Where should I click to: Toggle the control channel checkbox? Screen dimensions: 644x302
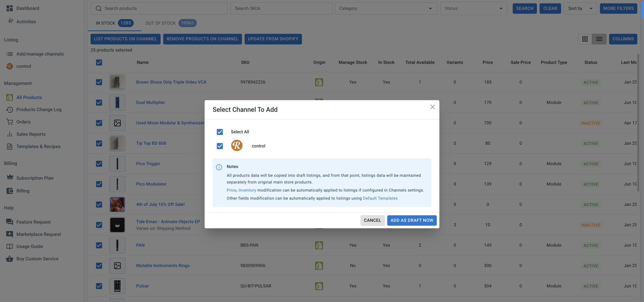click(220, 146)
